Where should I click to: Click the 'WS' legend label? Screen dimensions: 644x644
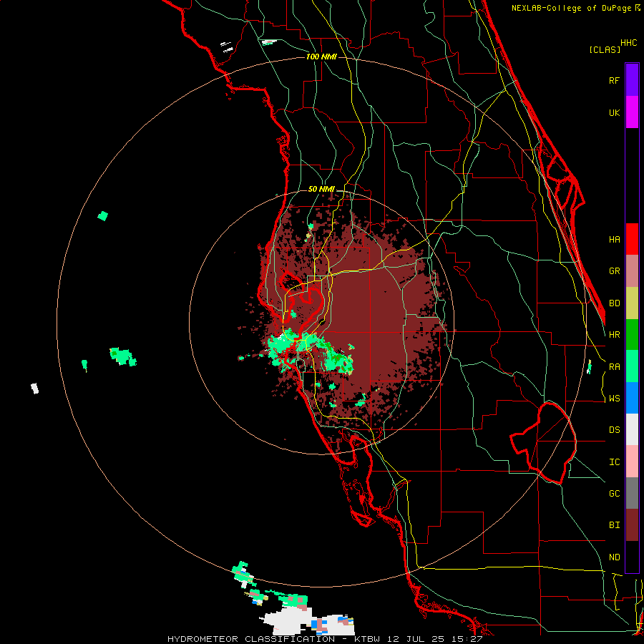[x=614, y=399]
